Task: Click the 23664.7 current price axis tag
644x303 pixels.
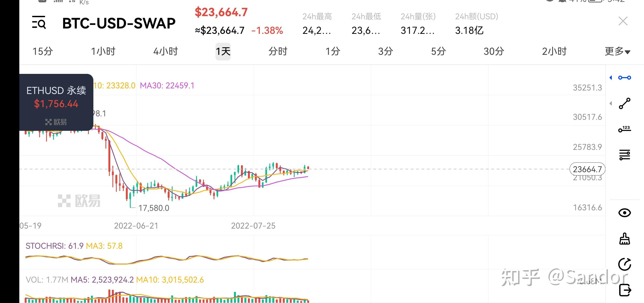Action: (587, 169)
